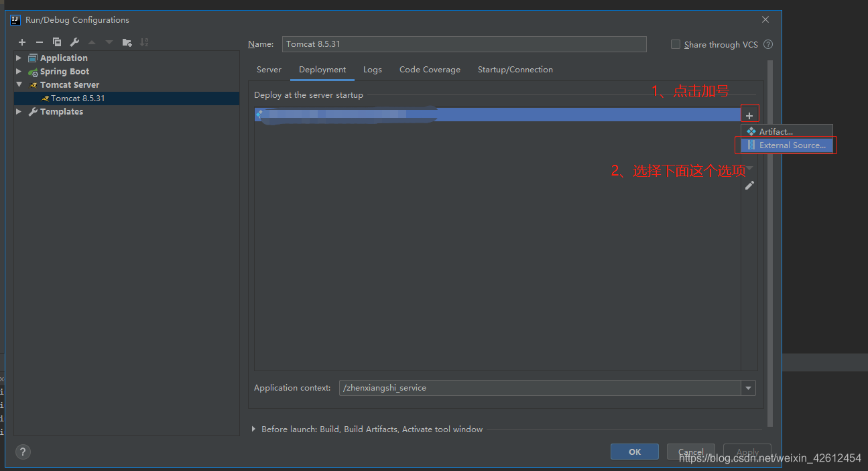Click the Apply button
Image resolution: width=868 pixels, height=471 pixels.
[x=747, y=452]
